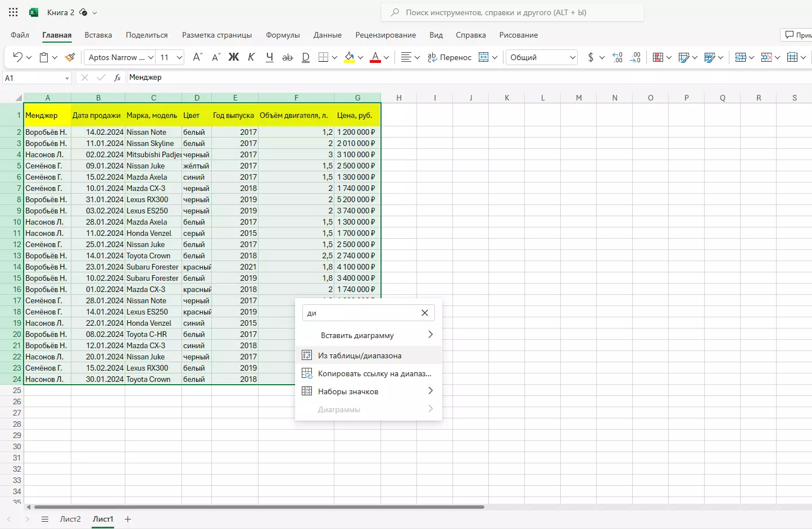812x529 pixels.
Task: Toggle italic formatting
Action: point(251,57)
